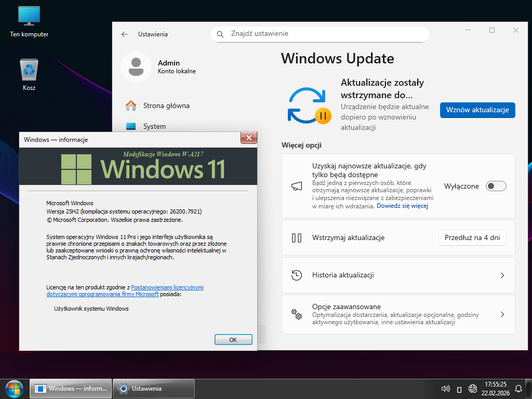Viewport: 532px width, 399px height.
Task: Click the Znajdź ustawienie search field
Action: [320, 34]
